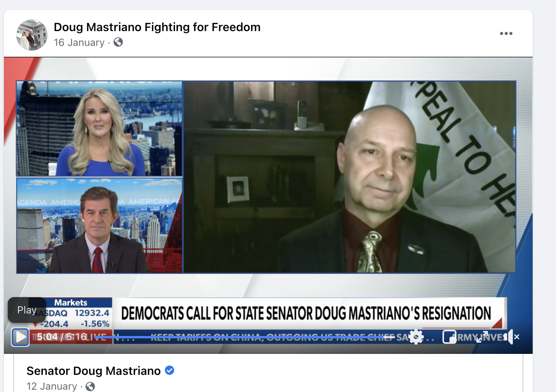Click globe privacy icon beside 16 January

click(118, 42)
